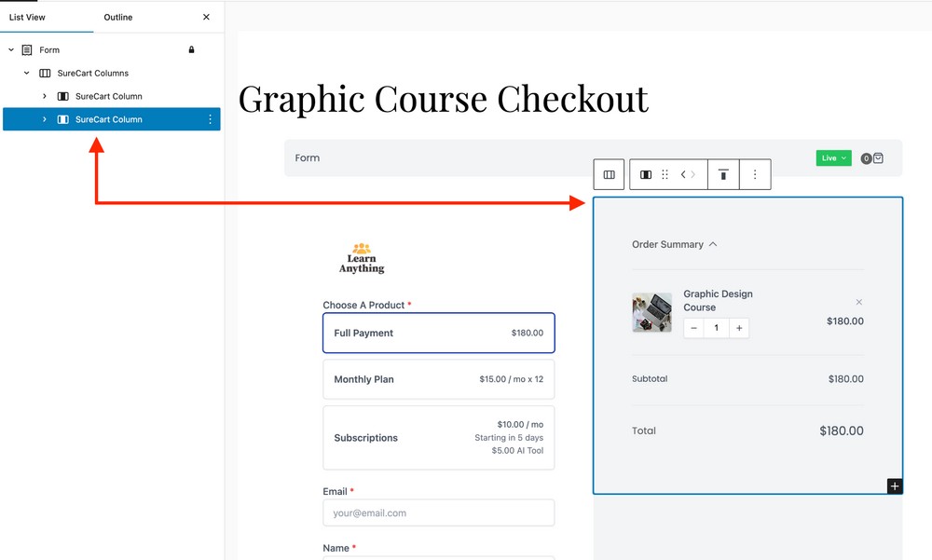
Task: Select the Full Payment pricing option
Action: coord(438,333)
